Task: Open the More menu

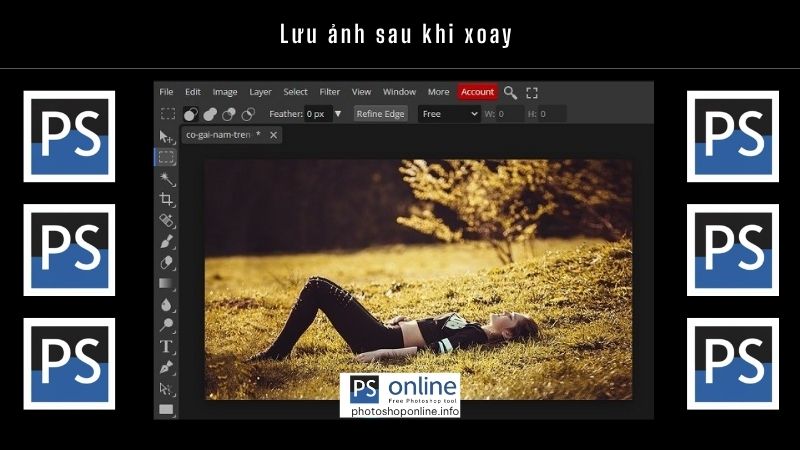Action: point(438,92)
